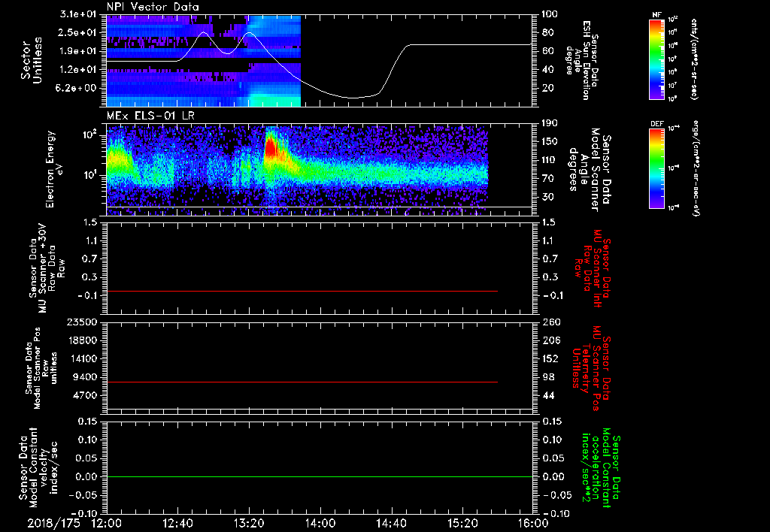This screenshot has width=770, height=532.
Task: Click the DEF energy flux color bar
Action: tap(657, 168)
